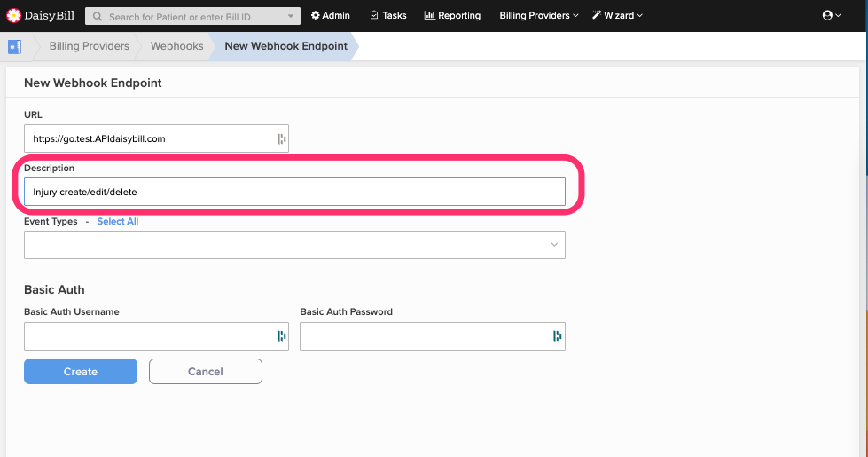The image size is (868, 457).
Task: Click the Basic Auth section heading
Action: pyautogui.click(x=54, y=289)
